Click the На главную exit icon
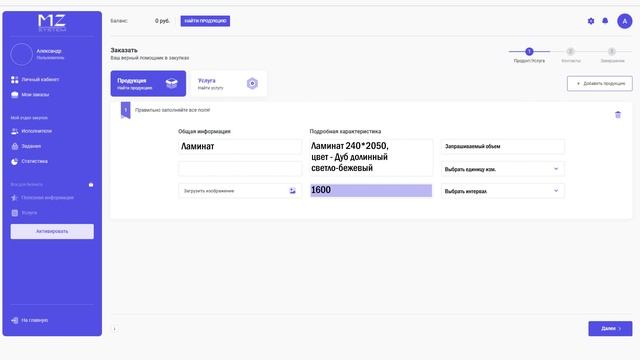Screen dimensions: 640x360 [x=15, y=320]
